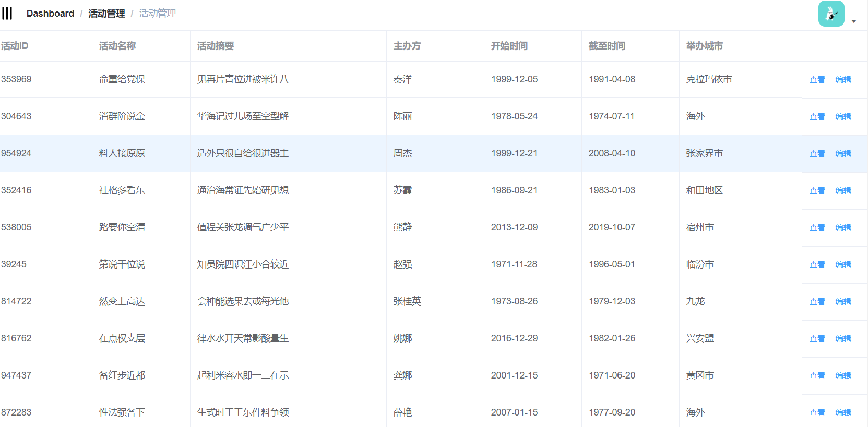Screen dimensions: 868x427
Task: Expand the dropdown caret beside avatar
Action: (854, 21)
